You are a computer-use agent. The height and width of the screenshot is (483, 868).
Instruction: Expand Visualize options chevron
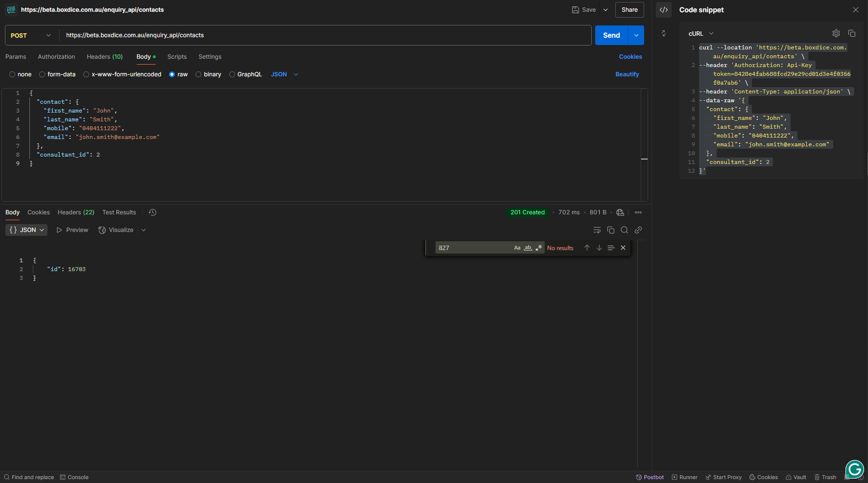click(144, 230)
